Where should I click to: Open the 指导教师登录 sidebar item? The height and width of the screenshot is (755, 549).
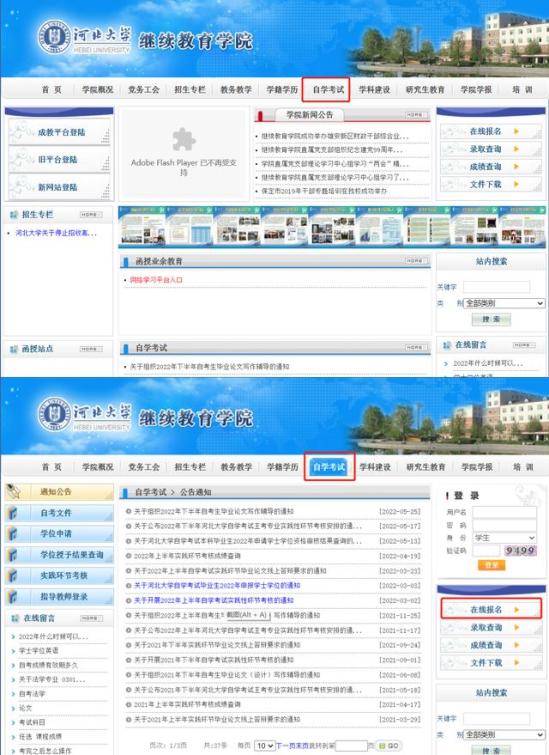[59, 597]
